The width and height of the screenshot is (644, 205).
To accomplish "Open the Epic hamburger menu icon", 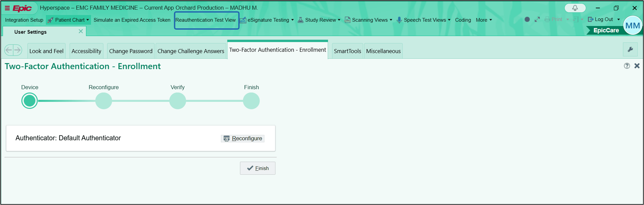I will (x=7, y=8).
